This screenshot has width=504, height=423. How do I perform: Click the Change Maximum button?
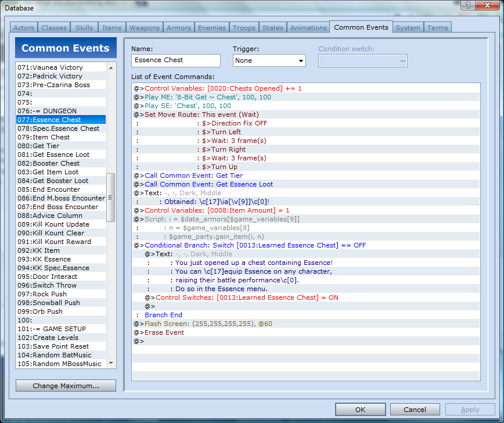coord(66,386)
